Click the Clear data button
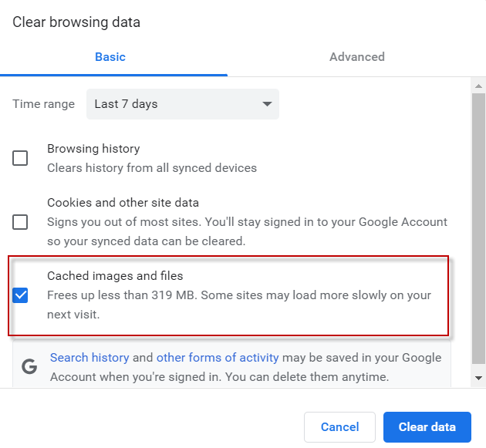This screenshot has width=486, height=448. tap(427, 427)
